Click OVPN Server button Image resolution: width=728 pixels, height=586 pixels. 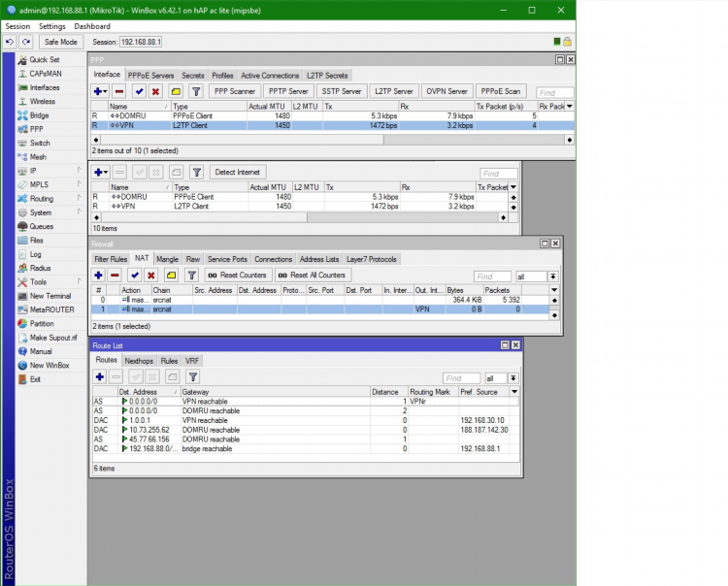(447, 91)
